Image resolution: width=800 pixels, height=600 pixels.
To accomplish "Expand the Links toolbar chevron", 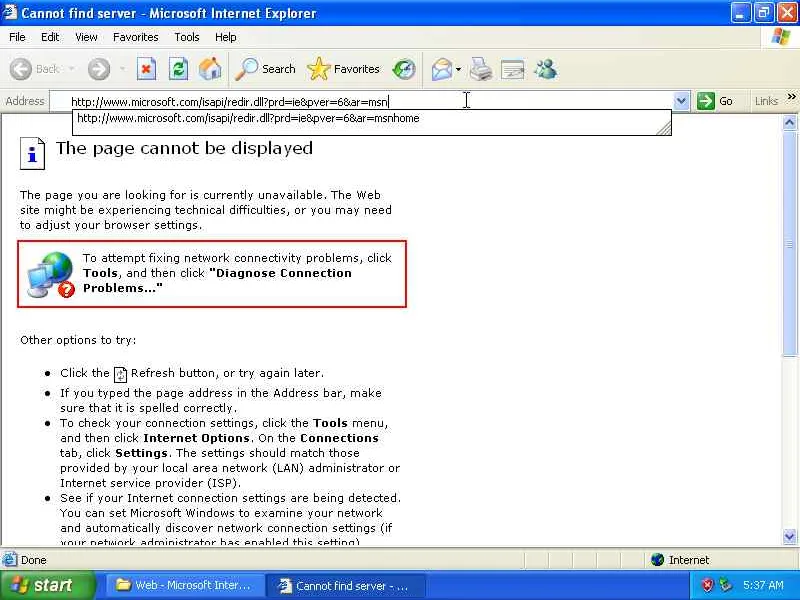I will click(791, 96).
